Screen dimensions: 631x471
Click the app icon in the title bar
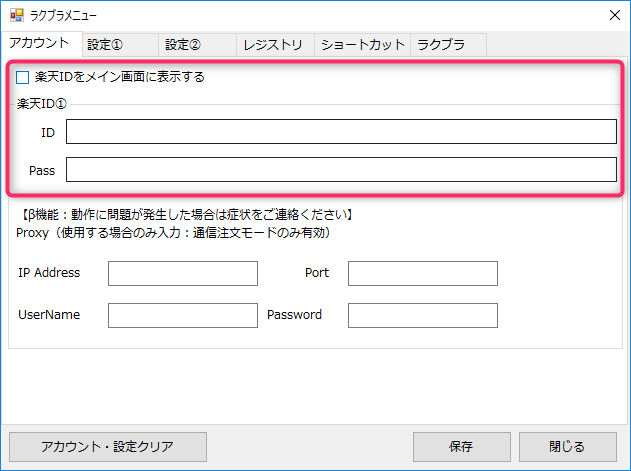click(x=15, y=15)
